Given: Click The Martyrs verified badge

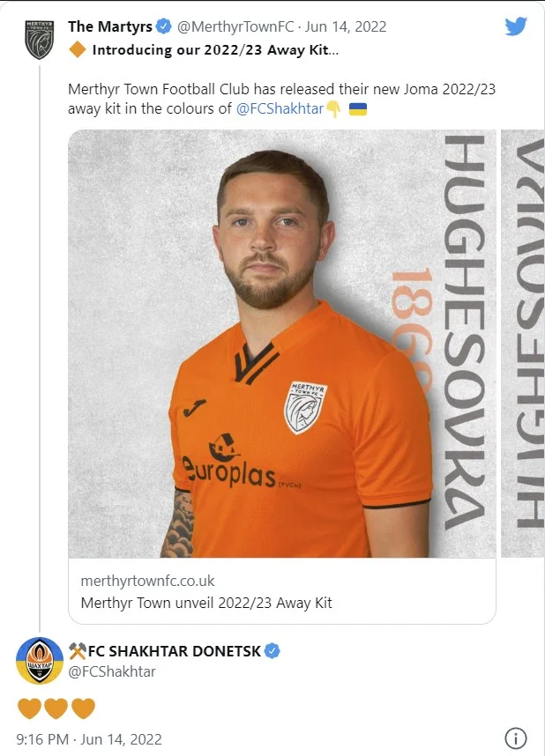Looking at the screenshot, I should (164, 26).
